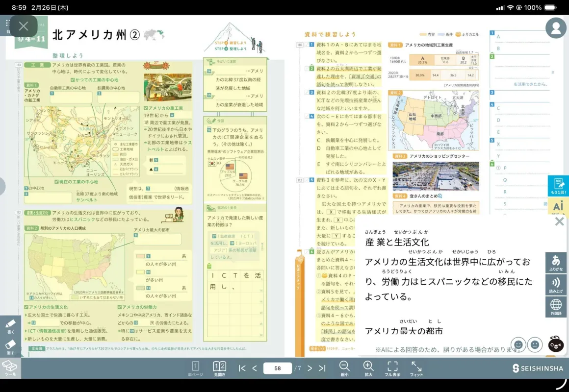Open the ツール toolbox
The width and height of the screenshot is (569, 392).
pyautogui.click(x=10, y=368)
